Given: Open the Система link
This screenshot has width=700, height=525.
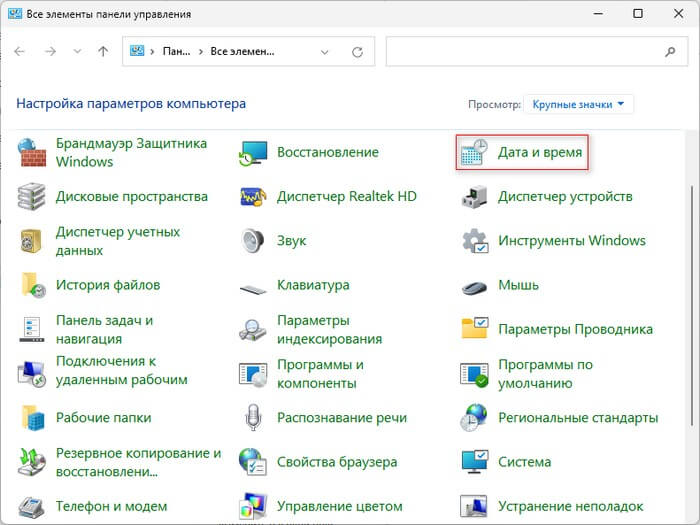Looking at the screenshot, I should click(525, 462).
